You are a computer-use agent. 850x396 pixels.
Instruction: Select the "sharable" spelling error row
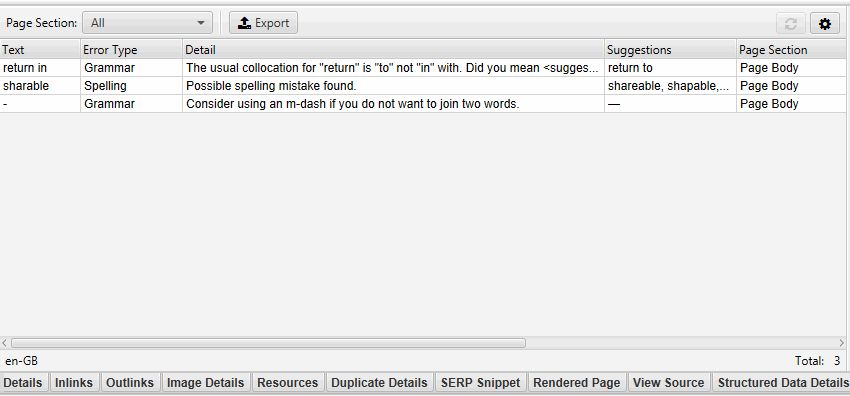click(423, 86)
